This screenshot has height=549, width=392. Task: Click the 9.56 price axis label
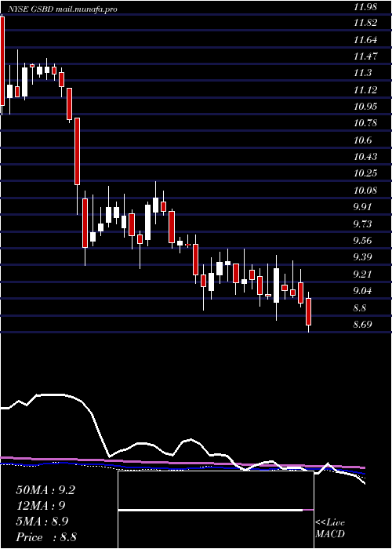[x=362, y=240]
